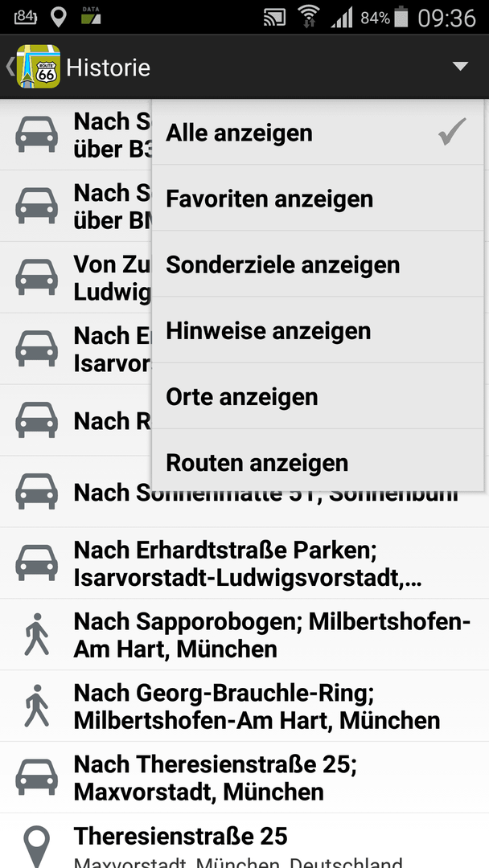Tap car icon beside Theresienstraße 25 route
The image size is (489, 868).
(x=36, y=777)
